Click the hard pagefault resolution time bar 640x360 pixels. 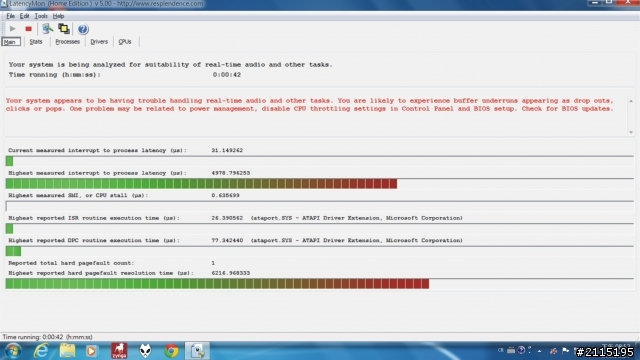click(320, 284)
